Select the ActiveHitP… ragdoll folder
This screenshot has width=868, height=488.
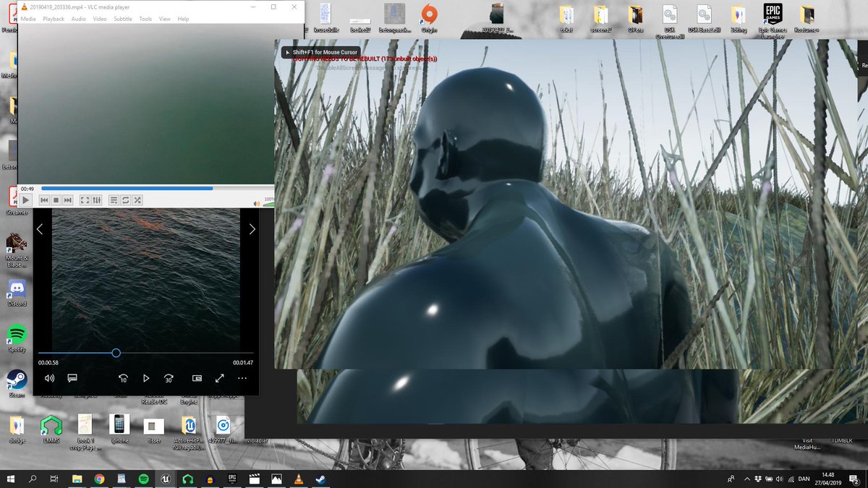[x=188, y=432]
